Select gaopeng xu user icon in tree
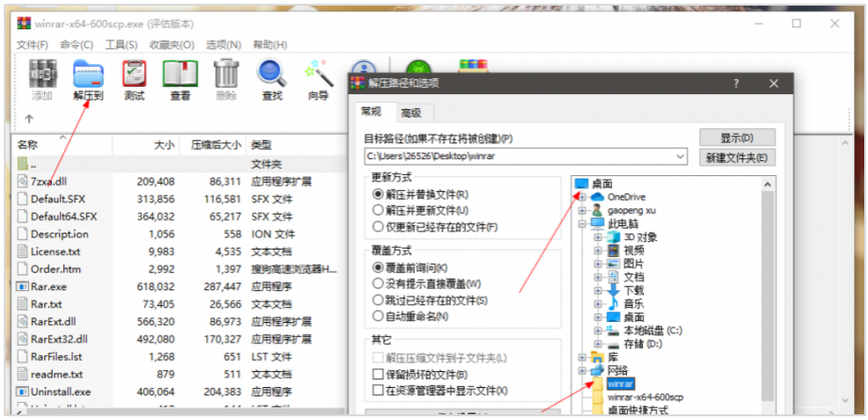 tap(597, 210)
